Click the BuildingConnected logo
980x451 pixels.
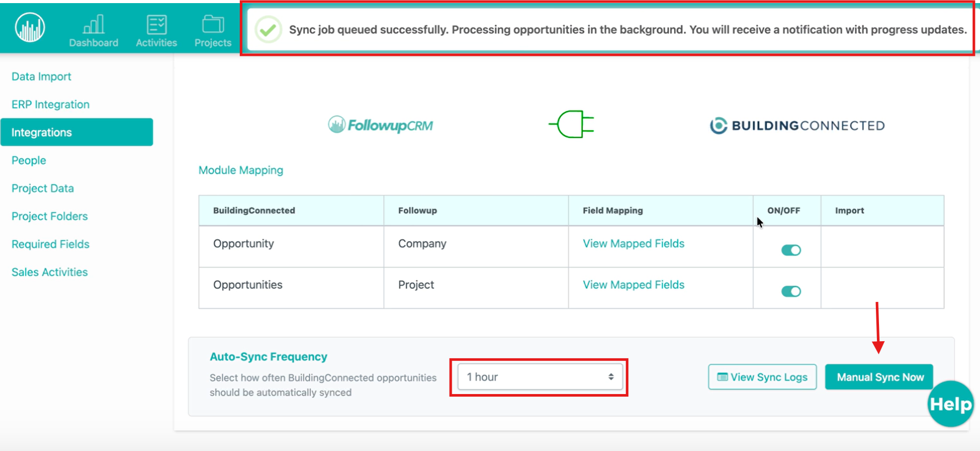click(797, 125)
